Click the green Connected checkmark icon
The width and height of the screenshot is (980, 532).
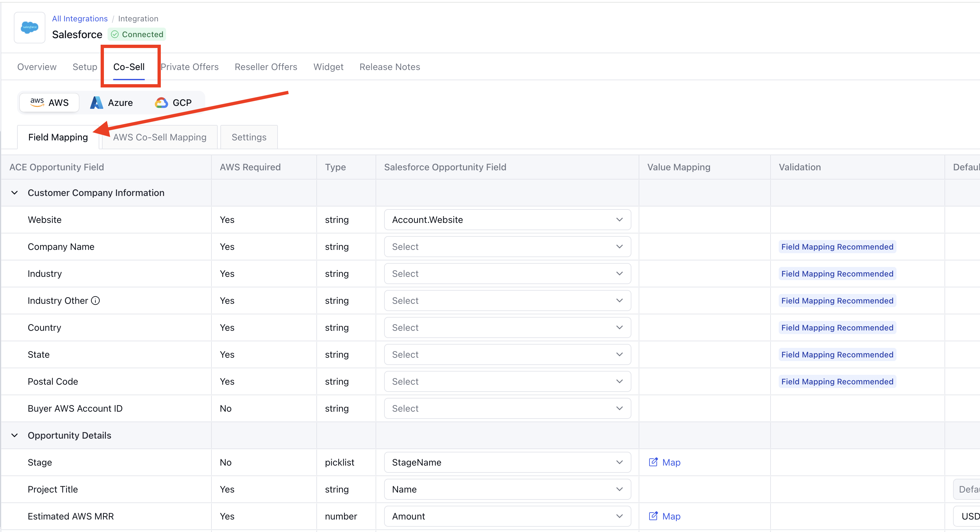click(x=114, y=35)
